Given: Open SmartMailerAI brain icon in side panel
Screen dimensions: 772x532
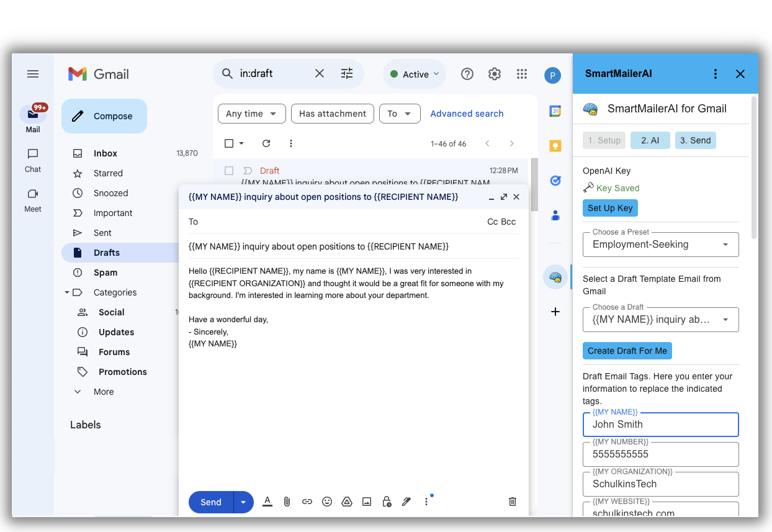Looking at the screenshot, I should click(x=555, y=277).
